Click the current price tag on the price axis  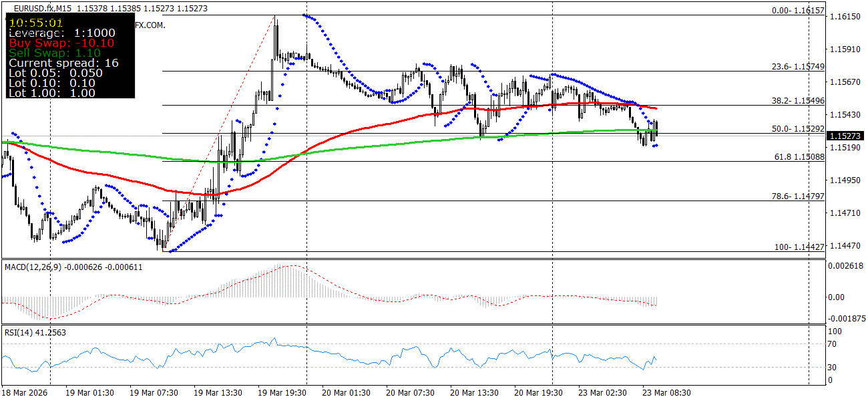pos(847,136)
